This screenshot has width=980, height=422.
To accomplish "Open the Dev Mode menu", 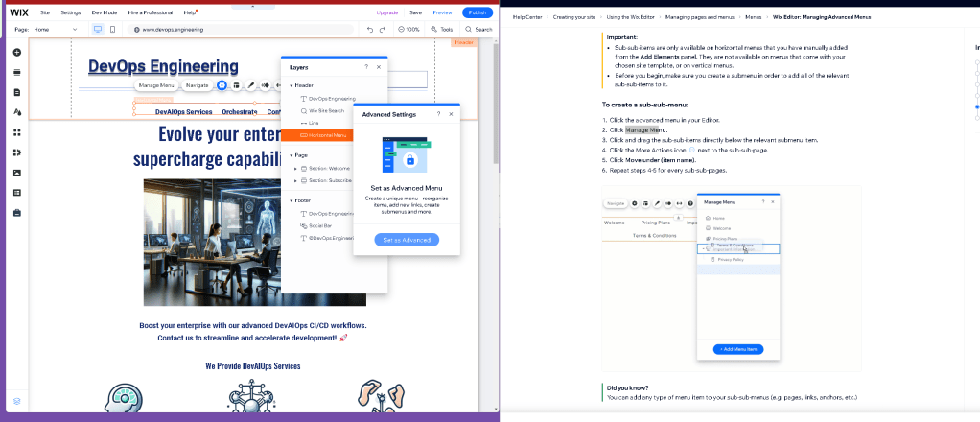I will (x=105, y=12).
